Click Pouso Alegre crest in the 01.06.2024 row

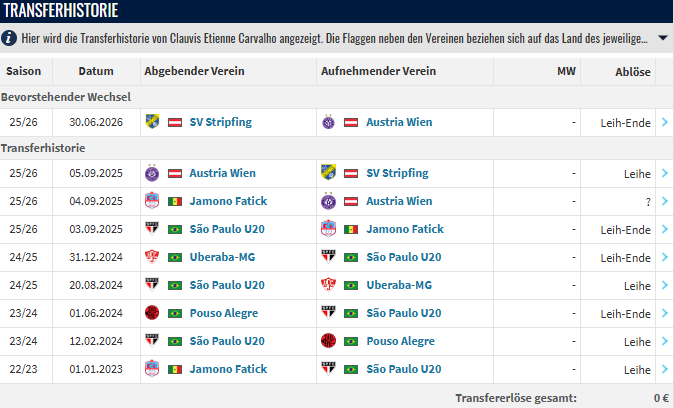152,313
